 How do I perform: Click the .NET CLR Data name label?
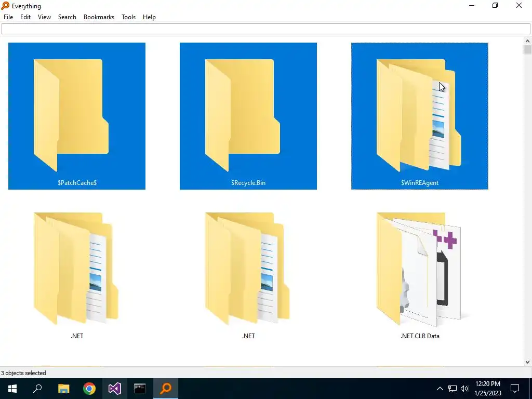tap(420, 336)
